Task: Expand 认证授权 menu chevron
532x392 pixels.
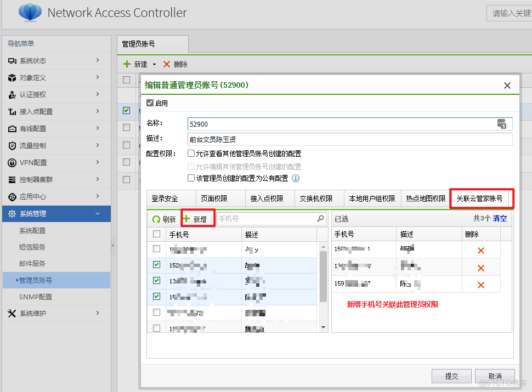Action: [x=98, y=94]
